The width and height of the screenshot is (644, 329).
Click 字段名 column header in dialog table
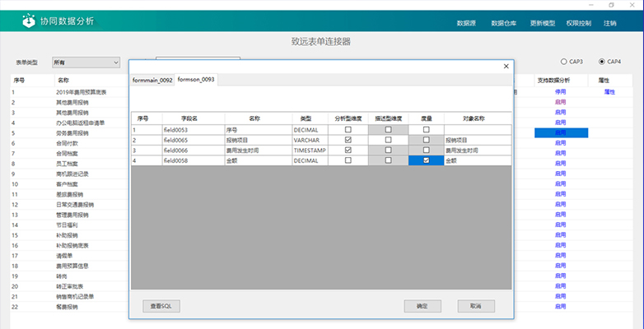tap(194, 118)
